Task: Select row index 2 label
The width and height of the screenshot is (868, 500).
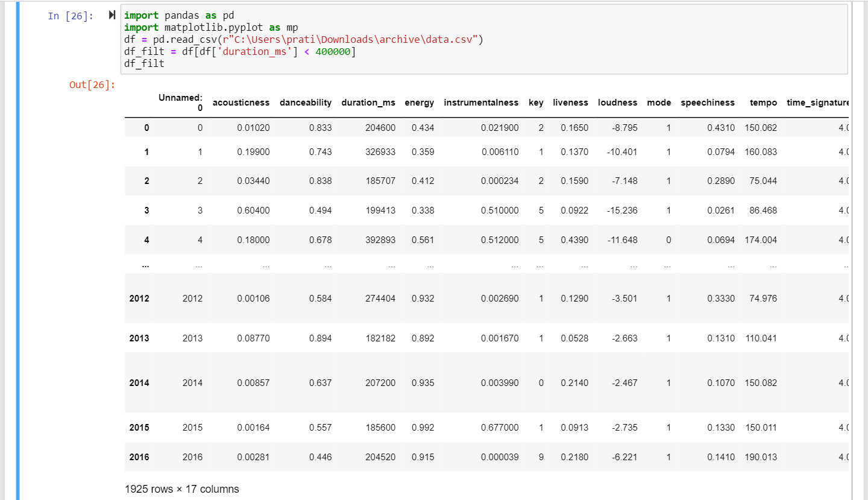Action: (146, 181)
